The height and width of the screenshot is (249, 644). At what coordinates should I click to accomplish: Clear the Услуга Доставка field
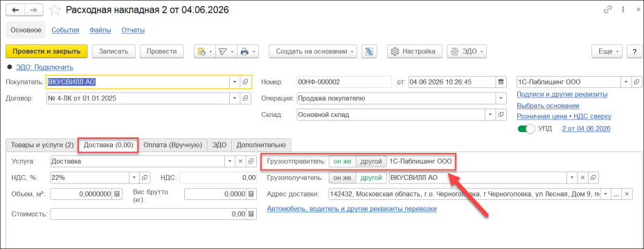pyautogui.click(x=241, y=161)
